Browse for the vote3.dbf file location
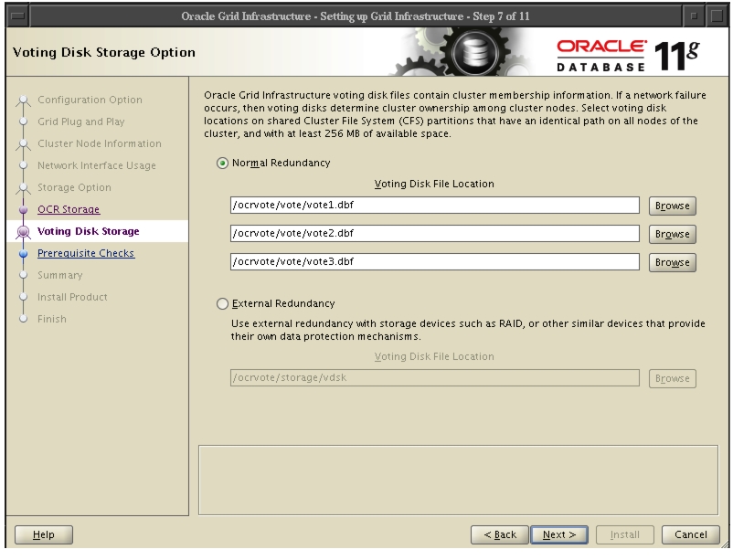This screenshot has width=733, height=560. point(673,262)
